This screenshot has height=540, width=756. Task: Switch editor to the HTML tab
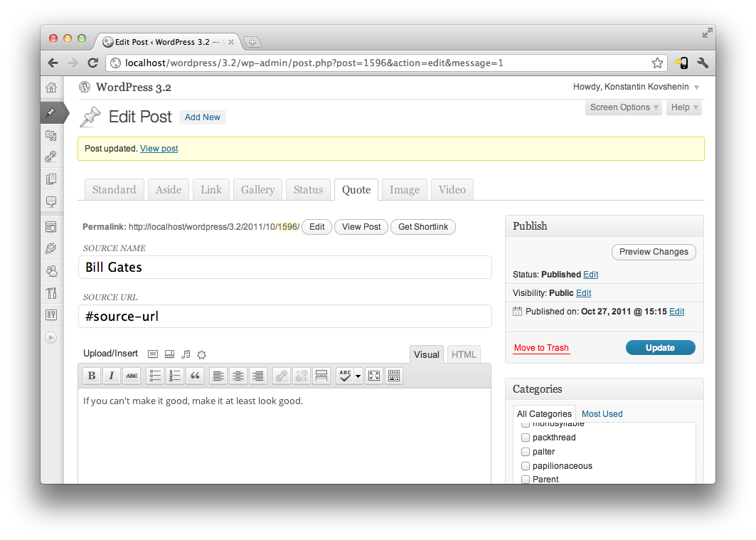coord(464,354)
